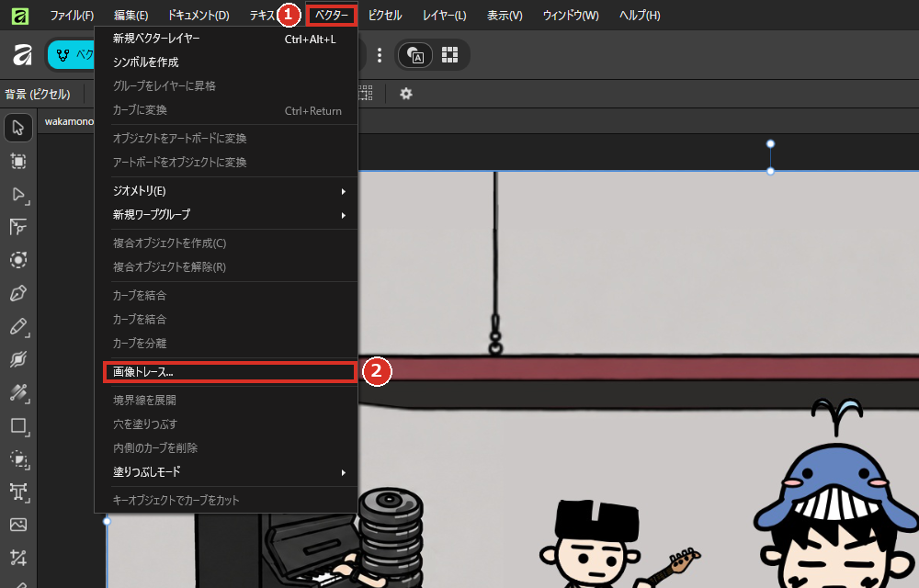This screenshot has width=919, height=588.
Task: Select the Rectangle shape tool
Action: click(18, 425)
